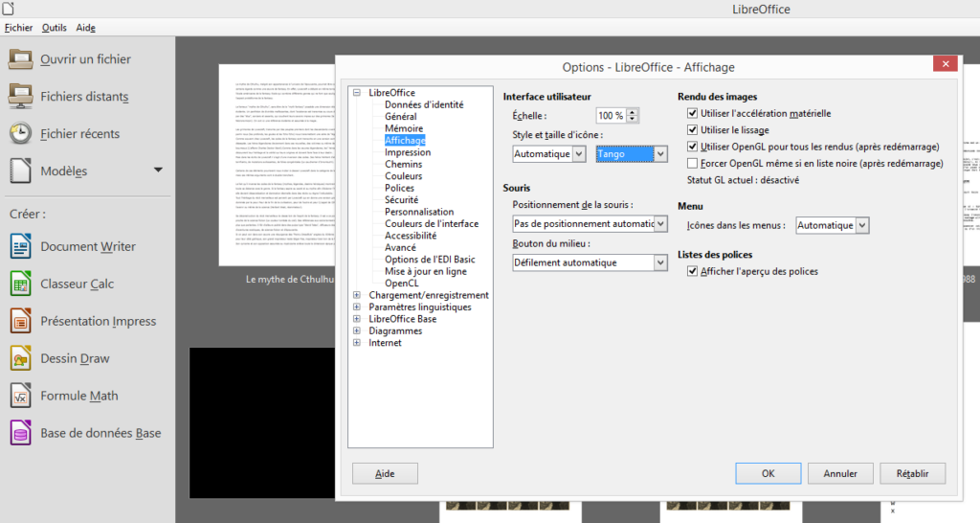Select Accessibilité in options tree
The height and width of the screenshot is (523, 980).
coord(410,236)
